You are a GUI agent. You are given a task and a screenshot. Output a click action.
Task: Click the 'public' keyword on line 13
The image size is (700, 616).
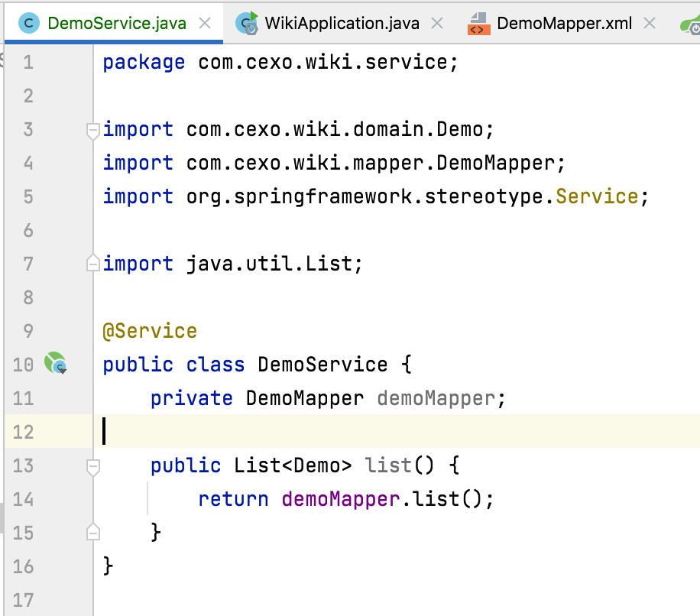186,465
